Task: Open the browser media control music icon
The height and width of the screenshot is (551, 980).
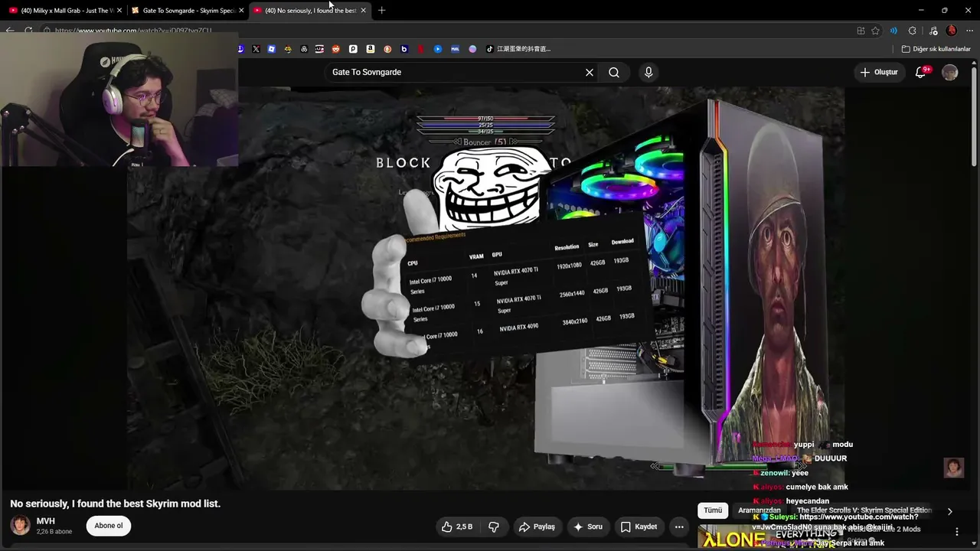Action: coord(933,31)
